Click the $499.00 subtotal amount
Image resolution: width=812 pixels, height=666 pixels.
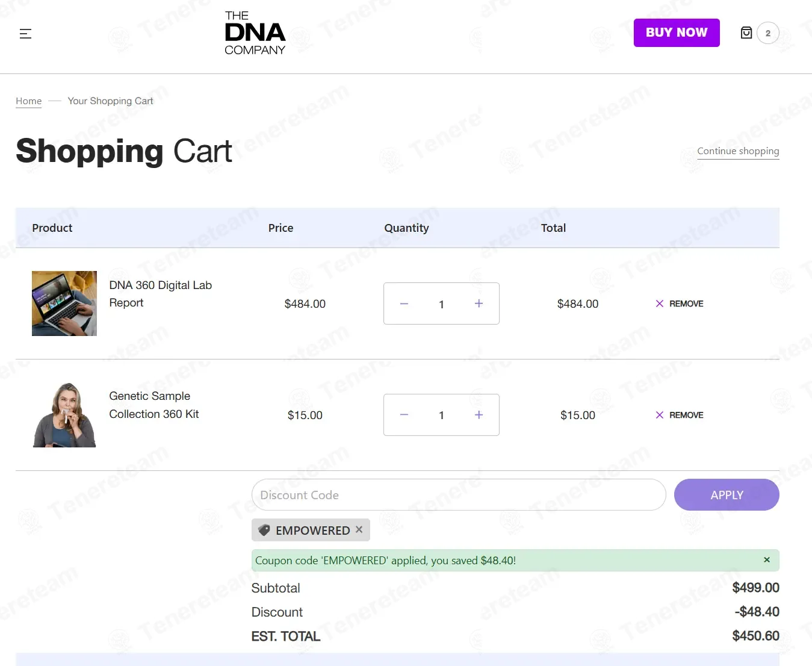[x=755, y=588]
